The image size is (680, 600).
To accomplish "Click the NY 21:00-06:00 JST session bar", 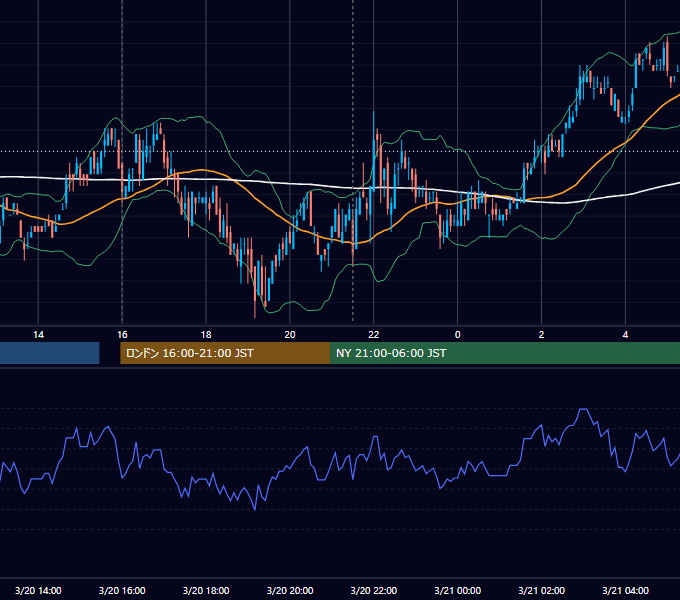I will (505, 353).
